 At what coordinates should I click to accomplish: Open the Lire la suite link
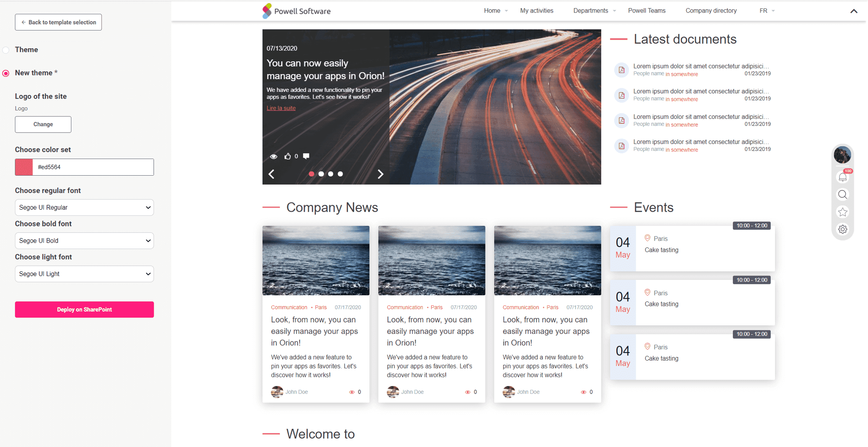281,108
